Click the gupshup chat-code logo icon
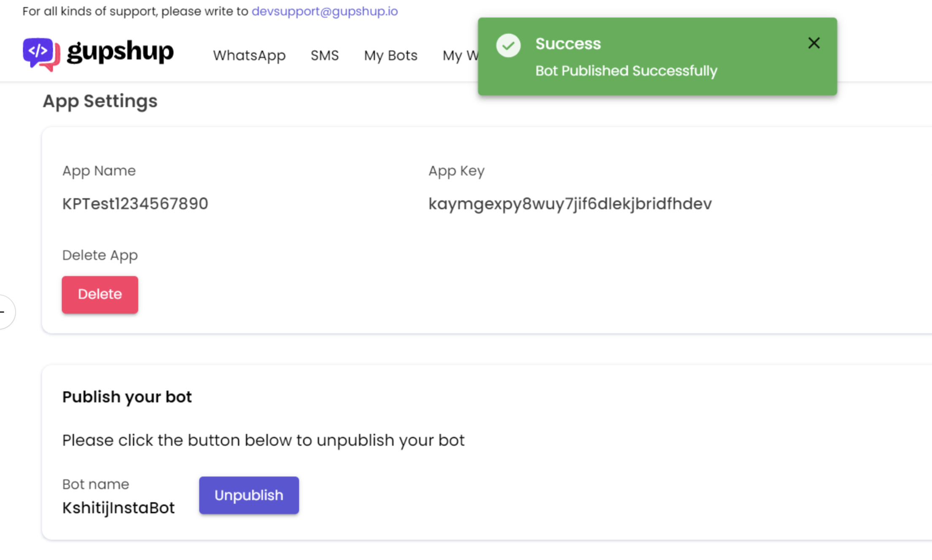Screen dimensions: 932x560 [x=41, y=54]
